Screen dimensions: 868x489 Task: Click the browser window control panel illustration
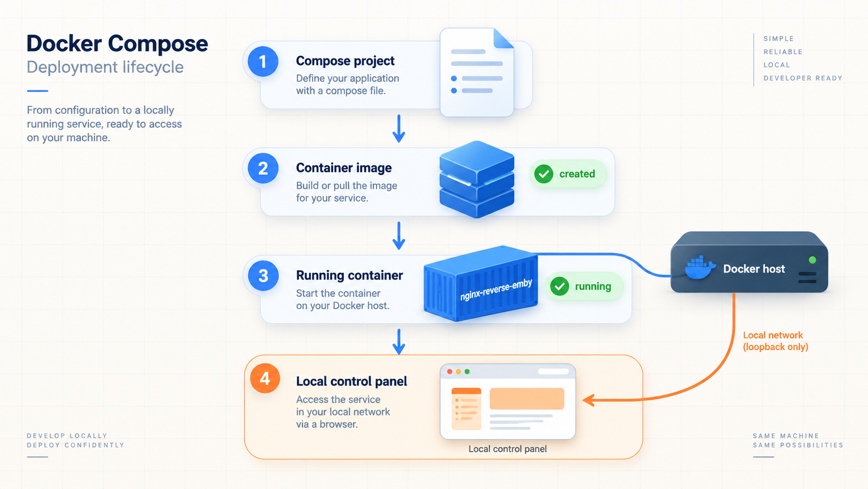pyautogui.click(x=508, y=402)
